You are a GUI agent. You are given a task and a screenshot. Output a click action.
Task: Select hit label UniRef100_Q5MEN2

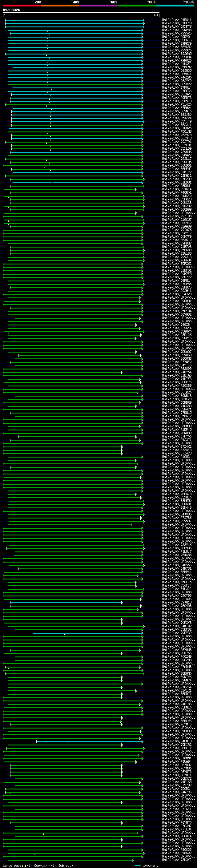click(x=177, y=67)
